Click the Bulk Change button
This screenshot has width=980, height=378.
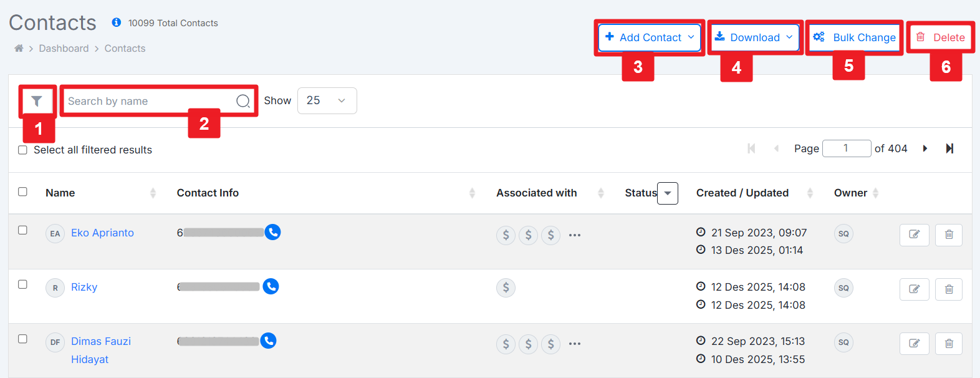pos(854,37)
